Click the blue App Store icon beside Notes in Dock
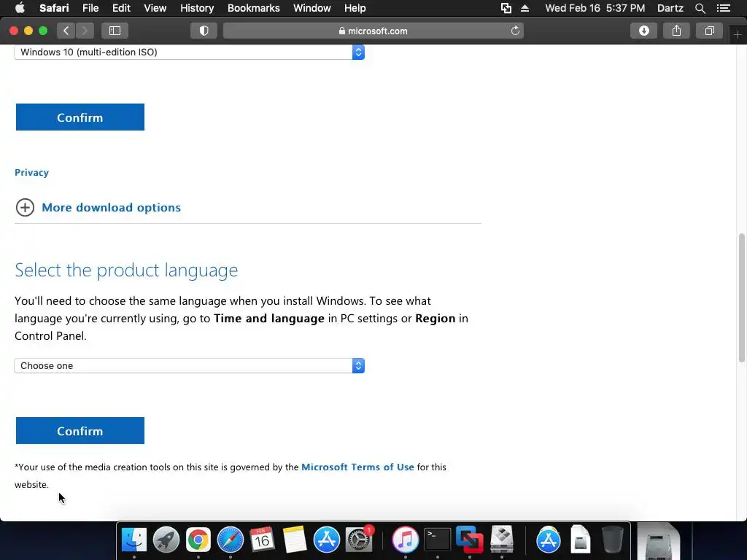747x560 pixels. click(326, 540)
